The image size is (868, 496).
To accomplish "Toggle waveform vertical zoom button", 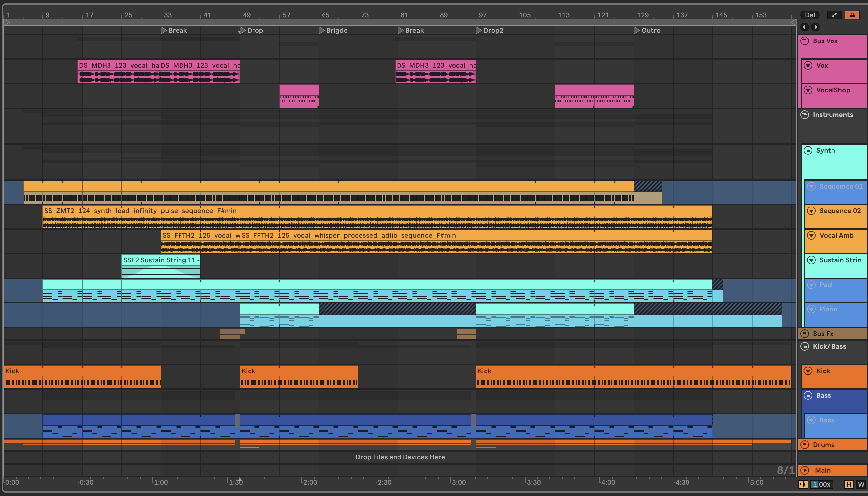I will 803,484.
